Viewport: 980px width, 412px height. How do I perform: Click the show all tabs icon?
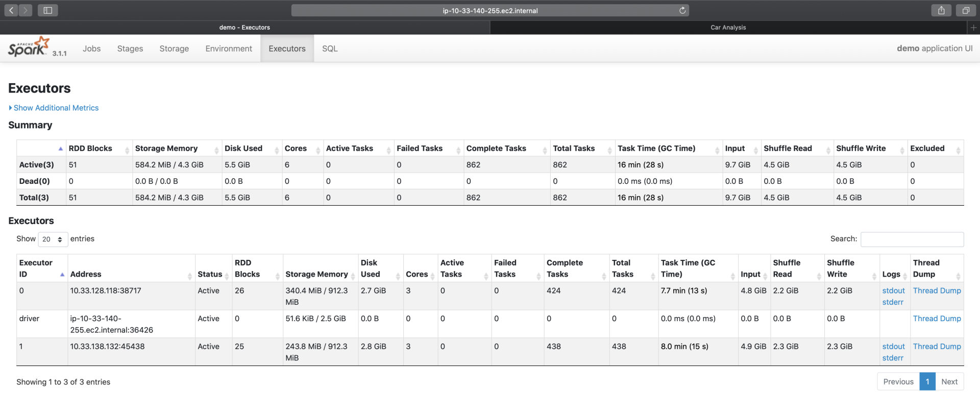(x=966, y=10)
